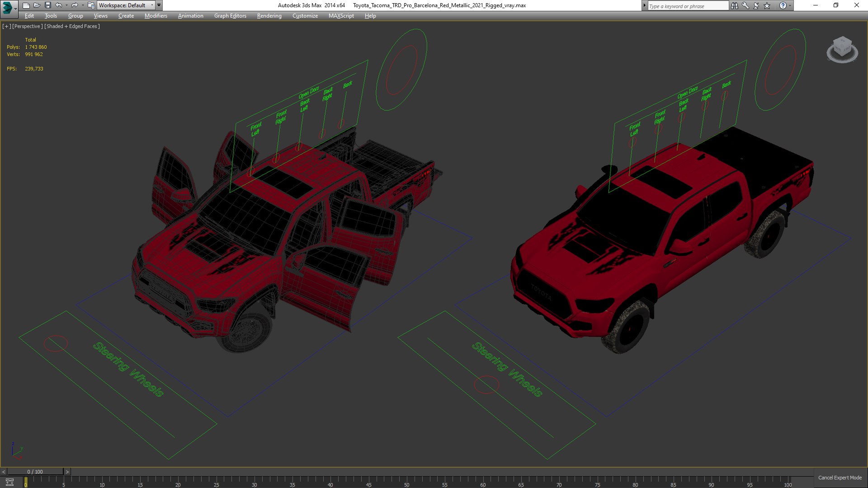The width and height of the screenshot is (868, 488).
Task: Click the Verts count 991 962 statistic
Action: tap(34, 54)
